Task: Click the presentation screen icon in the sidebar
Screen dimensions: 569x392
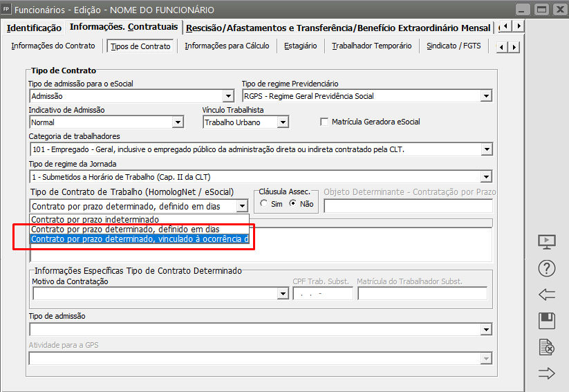Action: (x=546, y=242)
